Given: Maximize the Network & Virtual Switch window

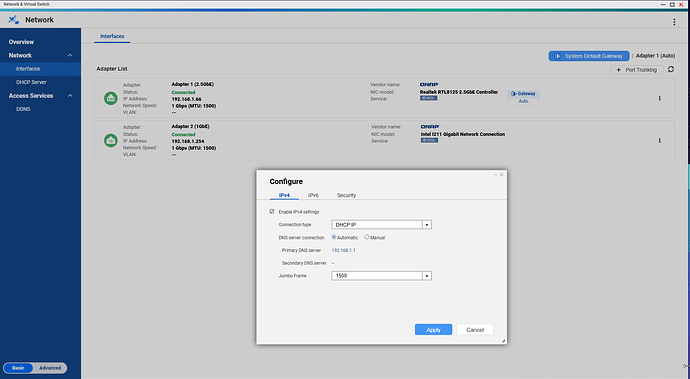Looking at the screenshot, I should [672, 4].
